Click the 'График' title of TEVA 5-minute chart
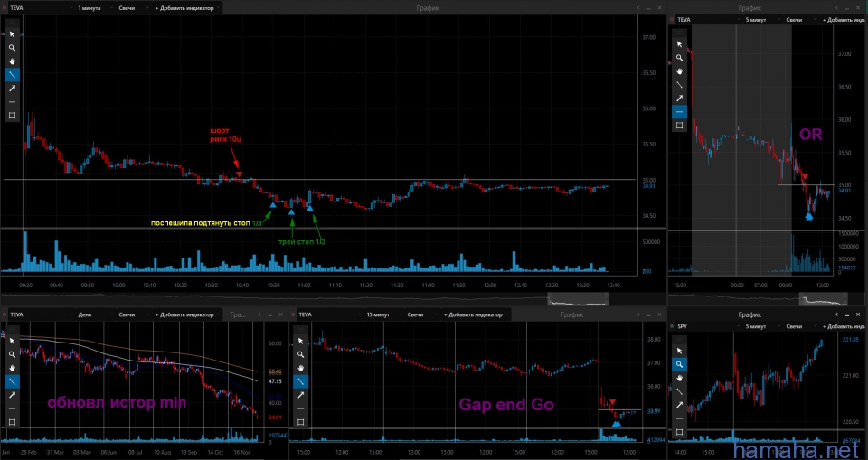Viewport: 868px width, 460px height. tap(750, 8)
